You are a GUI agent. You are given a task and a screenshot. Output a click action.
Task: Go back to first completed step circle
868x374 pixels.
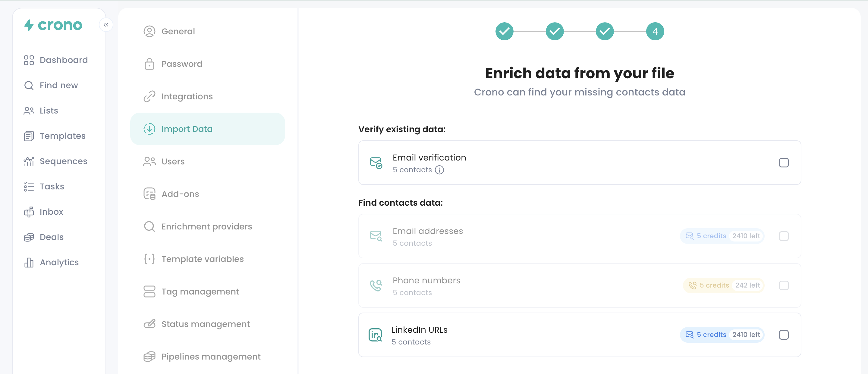tap(504, 31)
